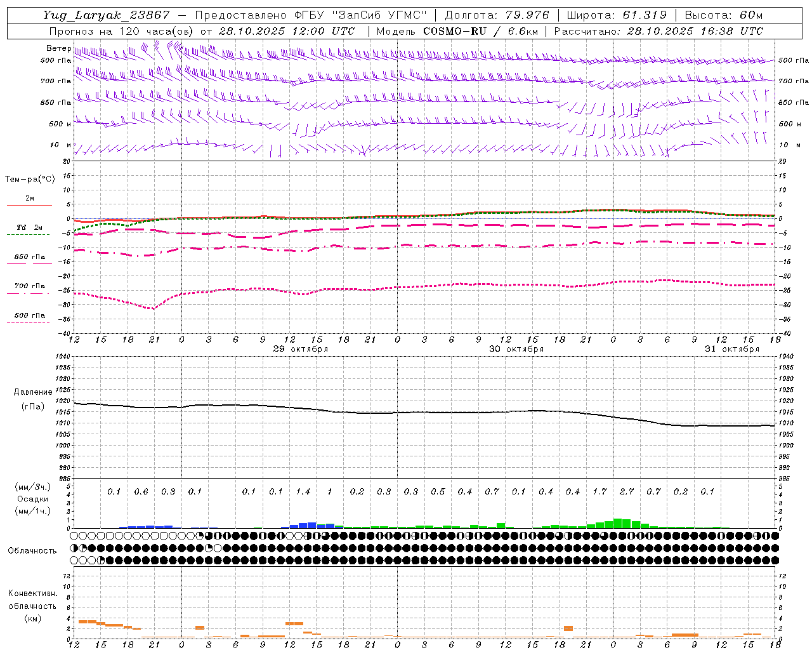
Task: Click the Прогноз на 120 часа(ов) text
Action: [122, 31]
